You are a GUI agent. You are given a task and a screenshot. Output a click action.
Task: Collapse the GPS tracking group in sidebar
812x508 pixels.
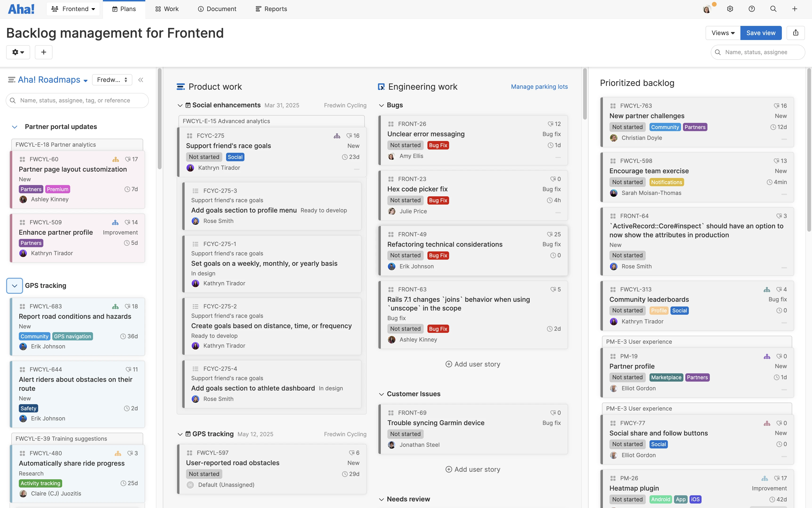[14, 286]
